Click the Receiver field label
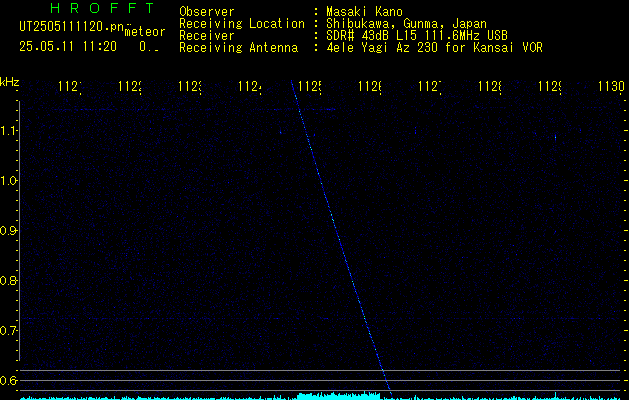 click(207, 36)
